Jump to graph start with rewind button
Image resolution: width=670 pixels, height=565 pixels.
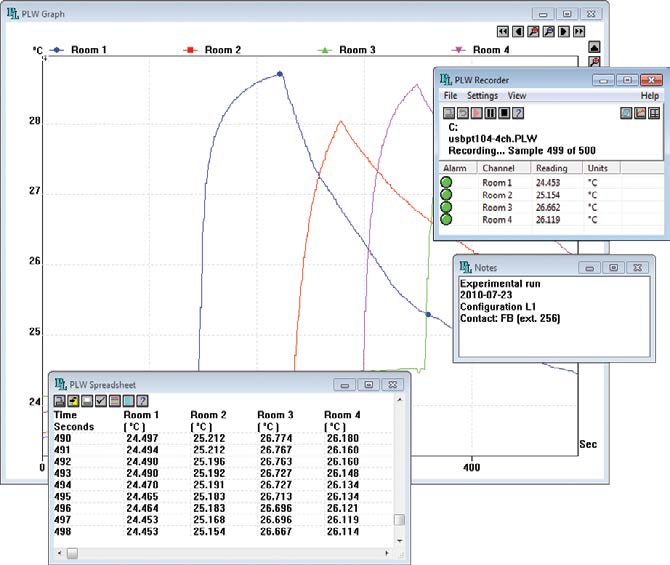pyautogui.click(x=503, y=31)
